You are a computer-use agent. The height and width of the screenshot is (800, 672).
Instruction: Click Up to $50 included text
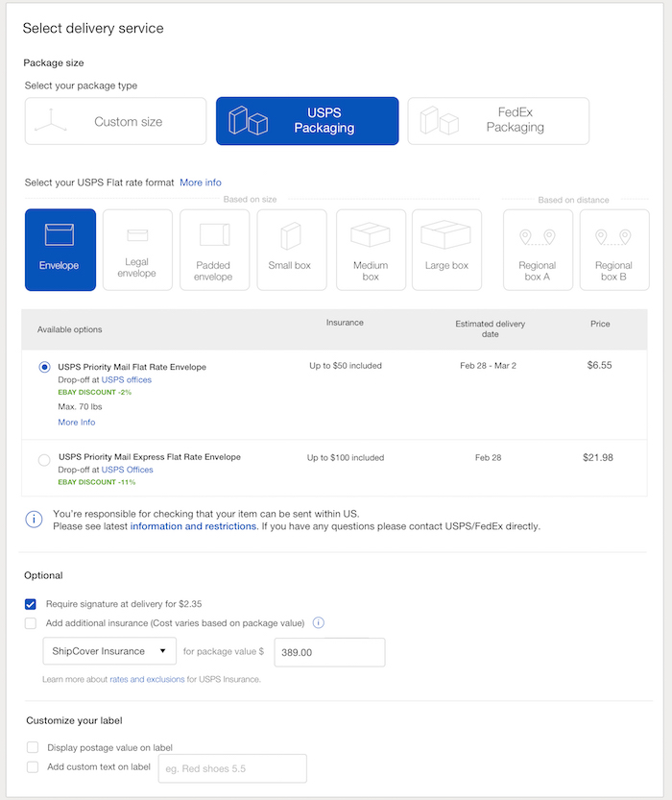(x=346, y=366)
